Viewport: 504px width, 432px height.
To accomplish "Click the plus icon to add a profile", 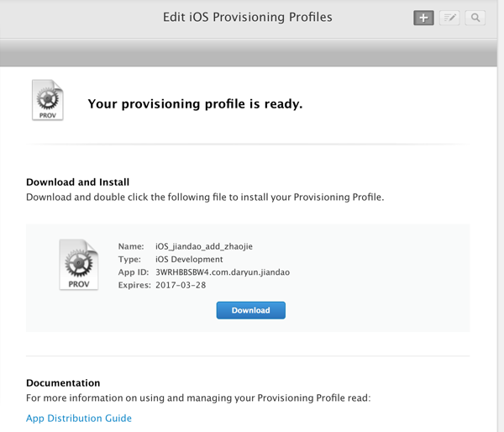I will click(x=423, y=18).
